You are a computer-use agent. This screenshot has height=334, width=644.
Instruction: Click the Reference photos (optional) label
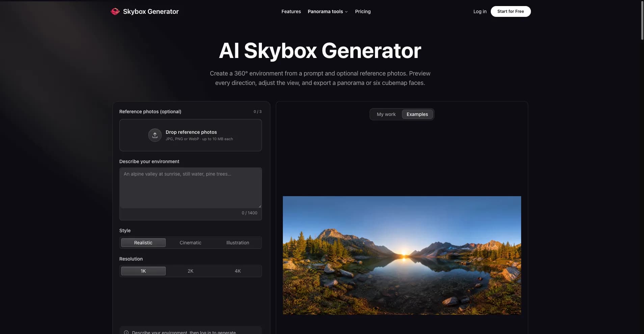coord(150,112)
